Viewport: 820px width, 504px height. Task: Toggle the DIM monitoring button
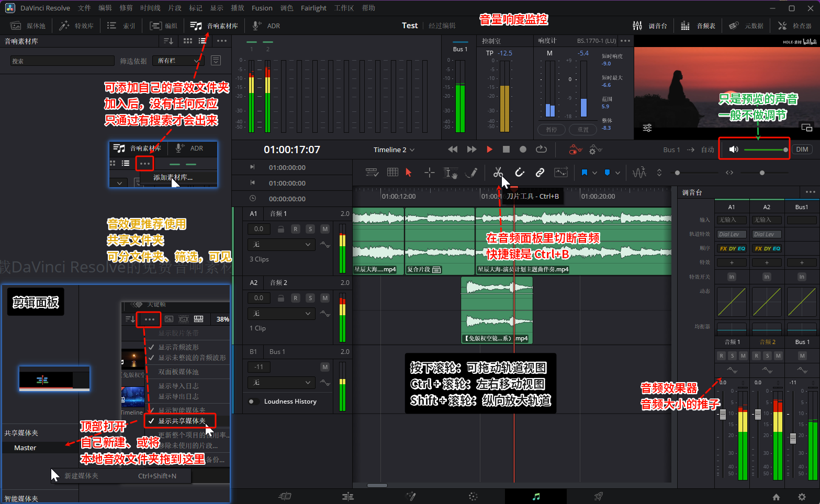pos(802,150)
